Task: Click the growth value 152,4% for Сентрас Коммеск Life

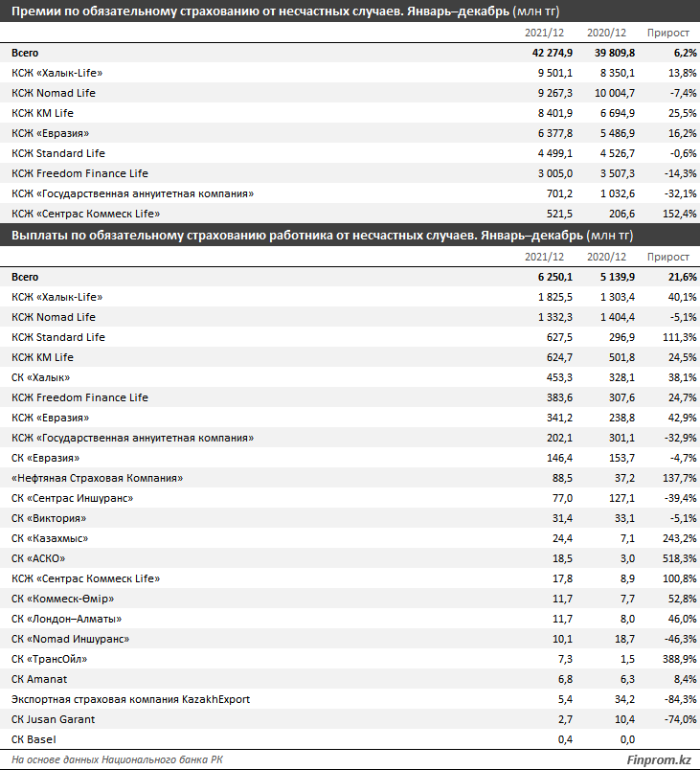Action: (x=680, y=214)
